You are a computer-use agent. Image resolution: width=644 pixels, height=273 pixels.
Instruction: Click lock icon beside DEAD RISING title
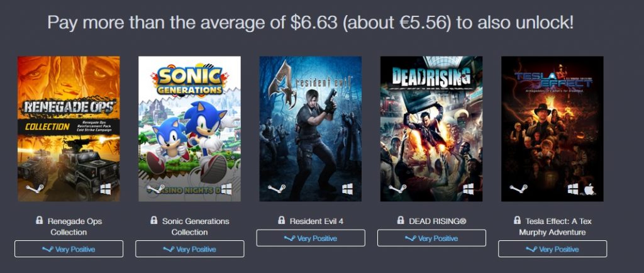tap(400, 221)
